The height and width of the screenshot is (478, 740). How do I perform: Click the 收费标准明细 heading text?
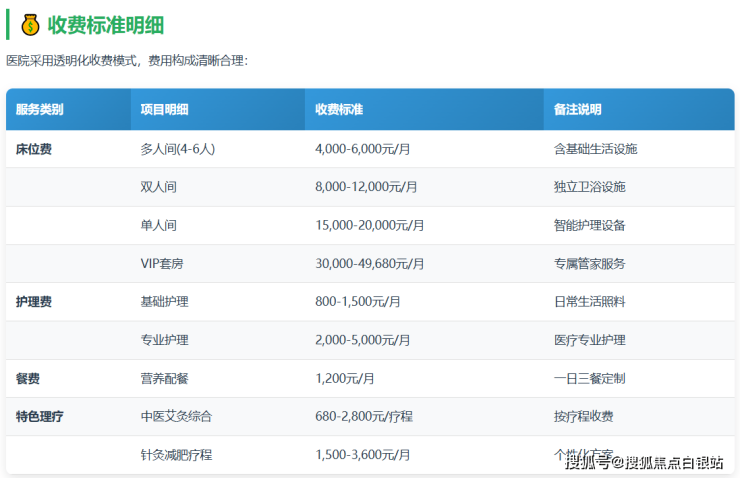(107, 24)
